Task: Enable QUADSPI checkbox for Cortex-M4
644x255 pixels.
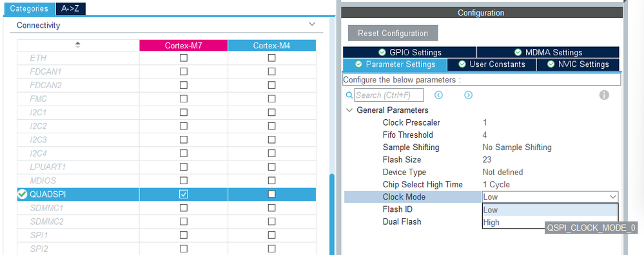Action: (271, 194)
